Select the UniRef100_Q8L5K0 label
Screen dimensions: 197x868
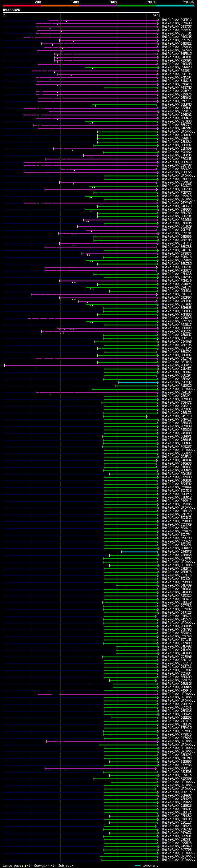(177, 162)
